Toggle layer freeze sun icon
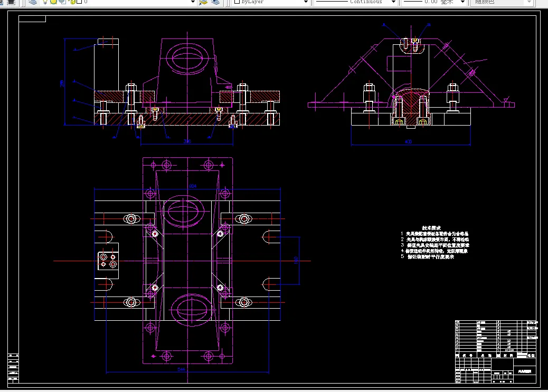This screenshot has height=392, width=548. [x=53, y=2]
